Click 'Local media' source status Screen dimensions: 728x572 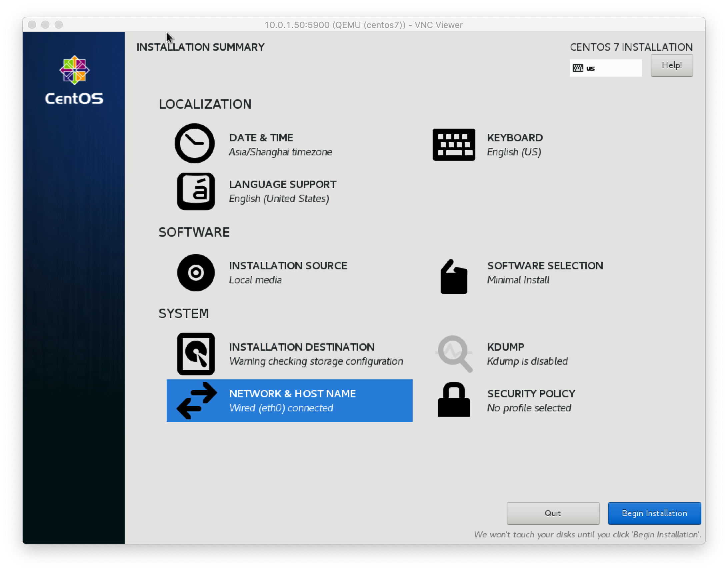(x=256, y=280)
